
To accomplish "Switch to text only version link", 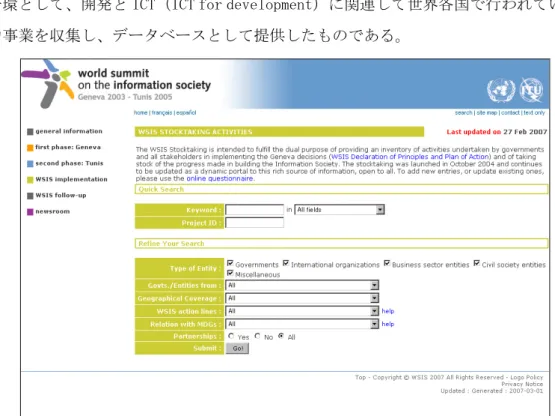I will (x=534, y=113).
